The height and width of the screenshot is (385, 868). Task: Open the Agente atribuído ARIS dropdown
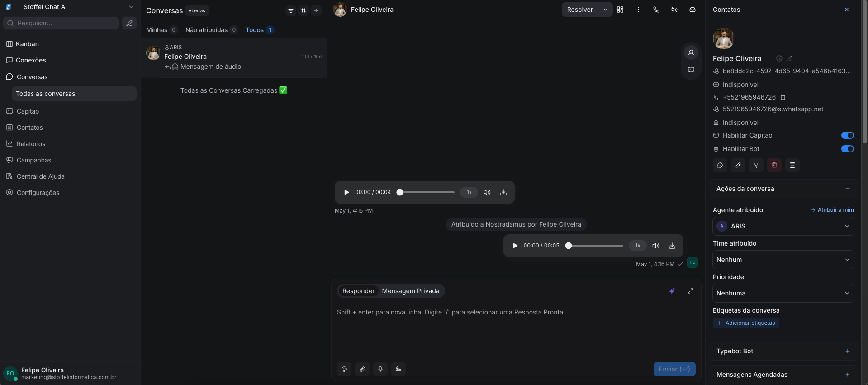[783, 226]
